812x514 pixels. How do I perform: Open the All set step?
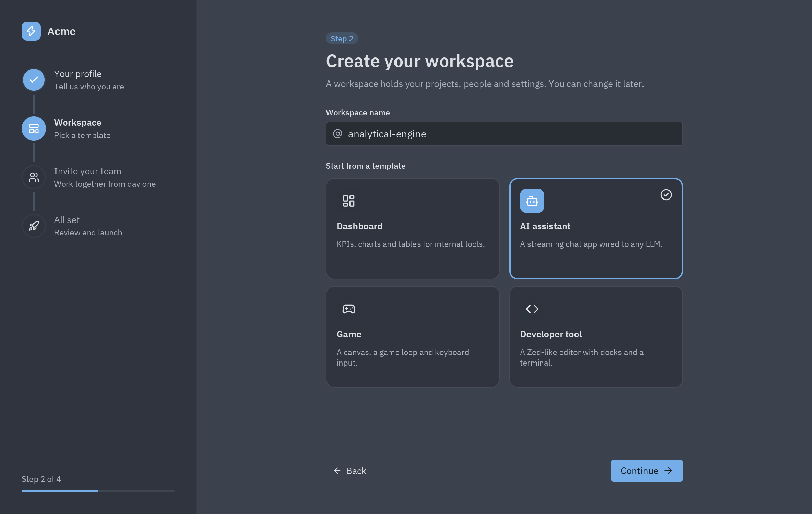[x=98, y=226]
